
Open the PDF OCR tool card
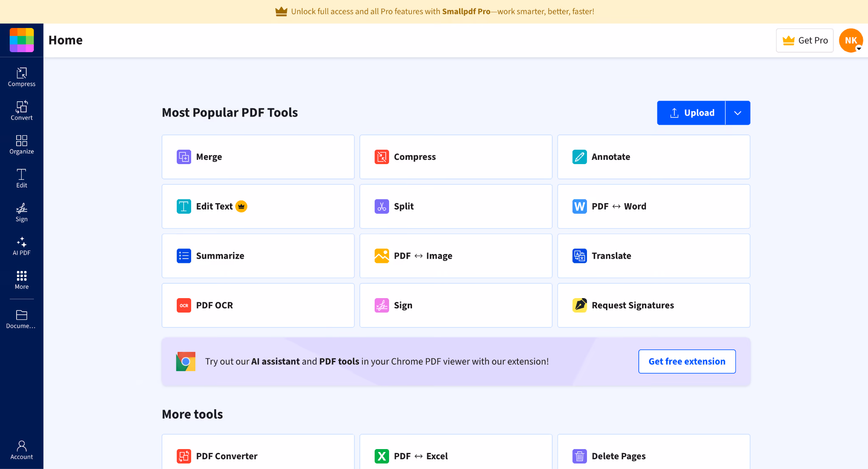258,305
